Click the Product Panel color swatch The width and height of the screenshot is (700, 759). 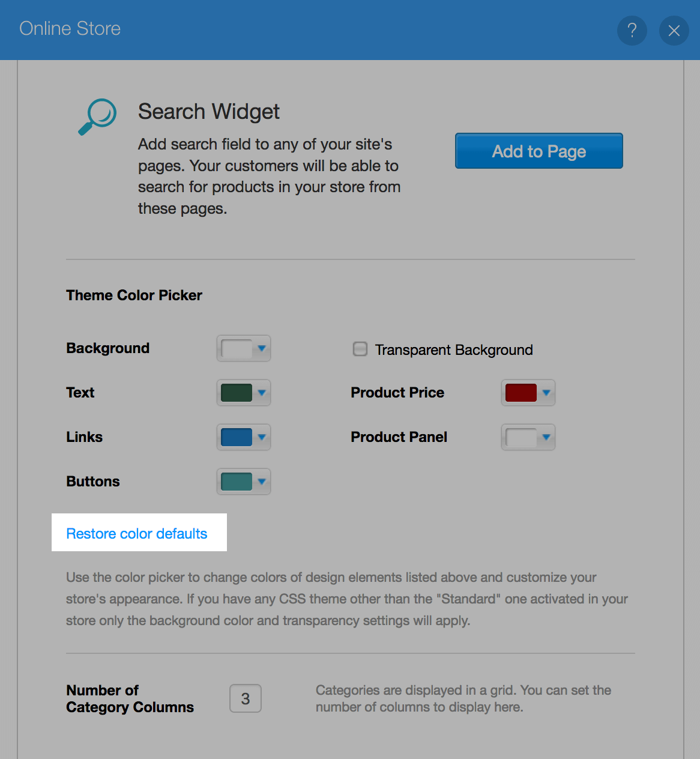521,437
